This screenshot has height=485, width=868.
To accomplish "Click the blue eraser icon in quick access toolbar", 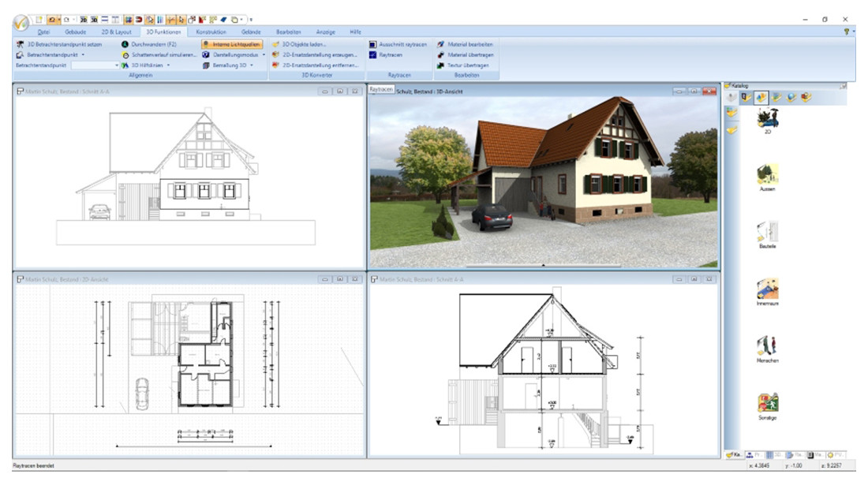I will [223, 20].
